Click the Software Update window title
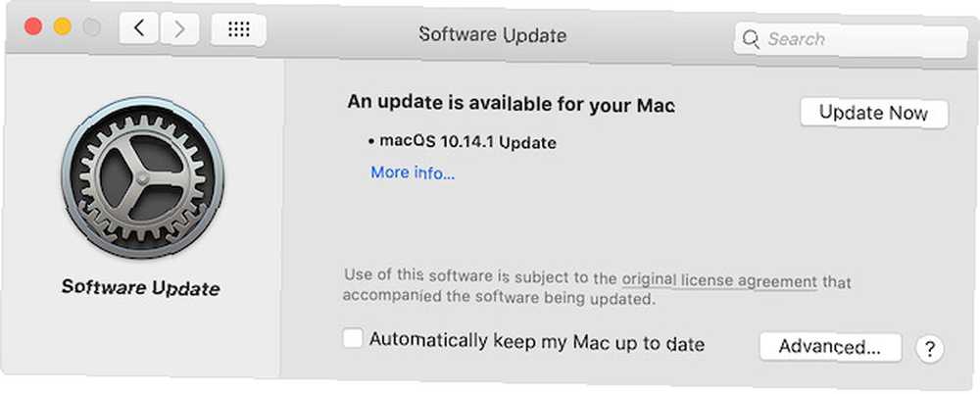The height and width of the screenshot is (394, 980). [x=492, y=34]
